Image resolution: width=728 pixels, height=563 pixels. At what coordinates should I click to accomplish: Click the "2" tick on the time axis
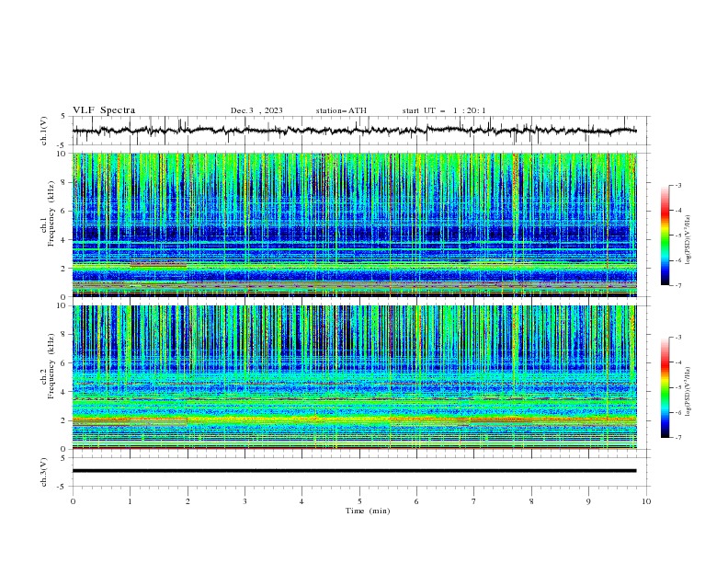point(188,501)
